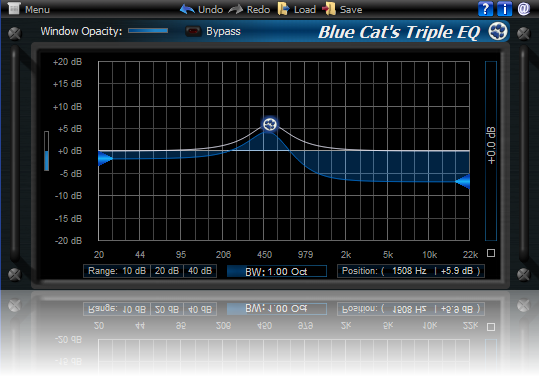Select the mid band paw handle
The width and height of the screenshot is (539, 377).
coord(270,124)
